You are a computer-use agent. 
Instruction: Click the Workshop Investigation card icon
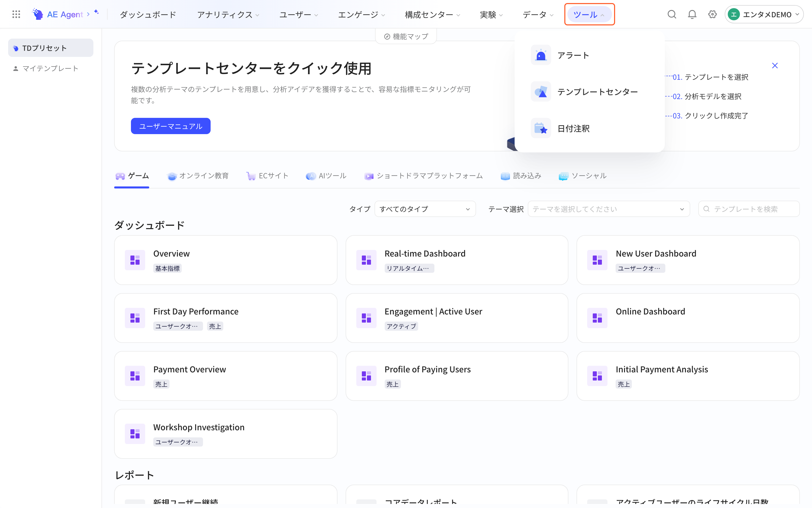(x=135, y=434)
